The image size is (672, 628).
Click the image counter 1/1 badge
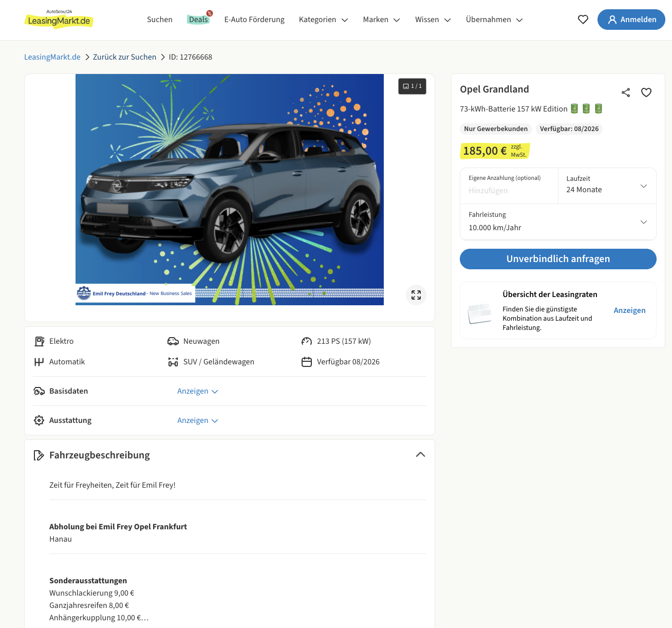[412, 86]
